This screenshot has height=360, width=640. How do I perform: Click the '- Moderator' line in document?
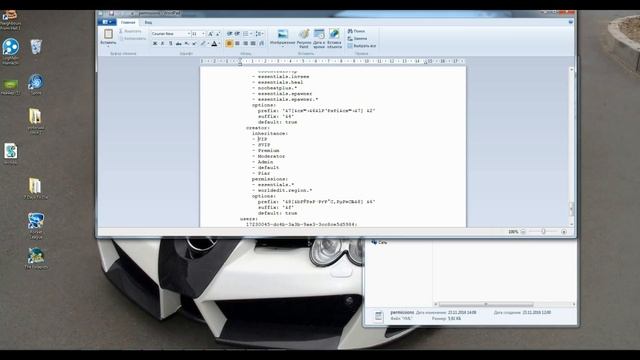click(x=269, y=156)
